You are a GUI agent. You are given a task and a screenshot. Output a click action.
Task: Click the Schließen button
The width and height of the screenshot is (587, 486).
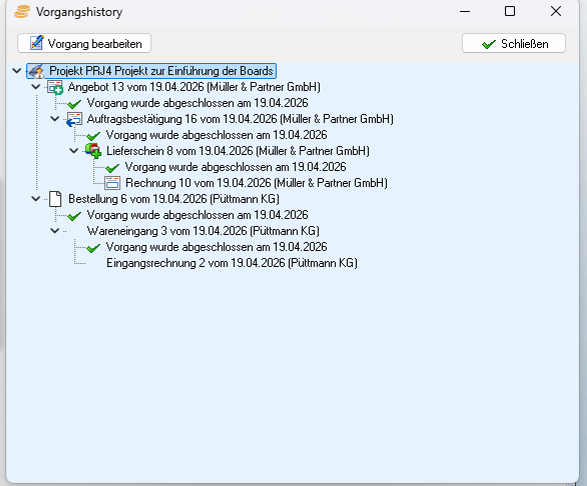pos(514,43)
